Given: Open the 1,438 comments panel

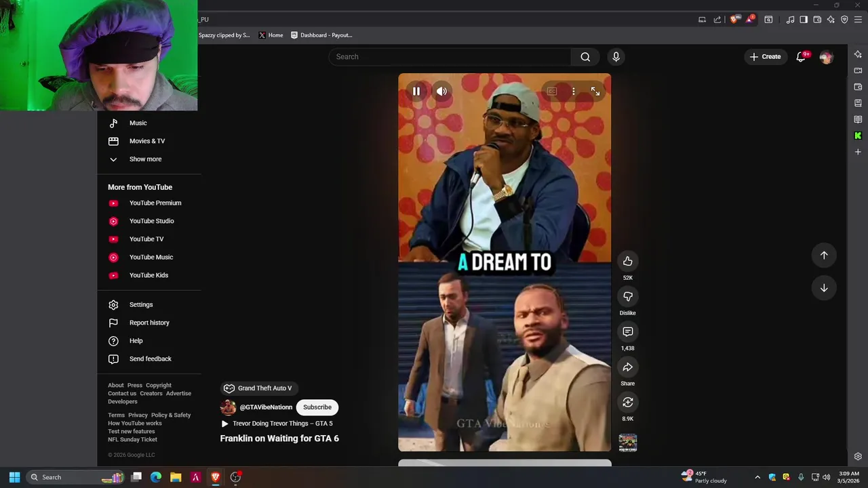Looking at the screenshot, I should pyautogui.click(x=628, y=331).
